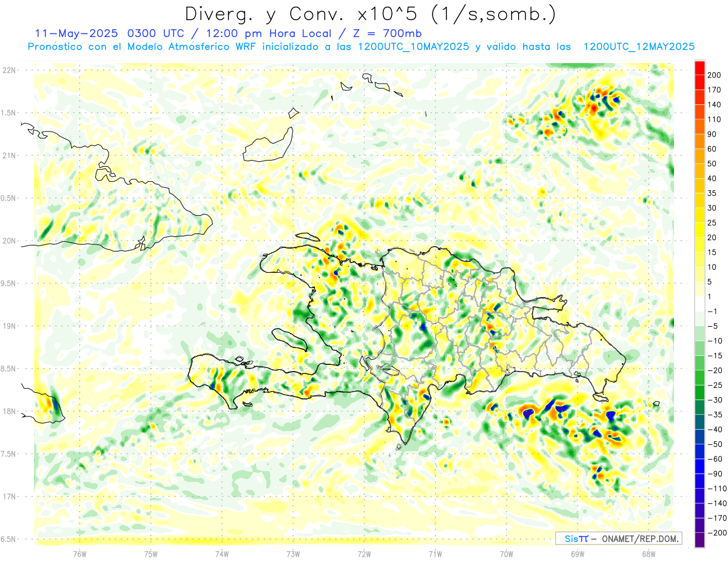Pick the white swatch between 1 and -1

coord(699,304)
